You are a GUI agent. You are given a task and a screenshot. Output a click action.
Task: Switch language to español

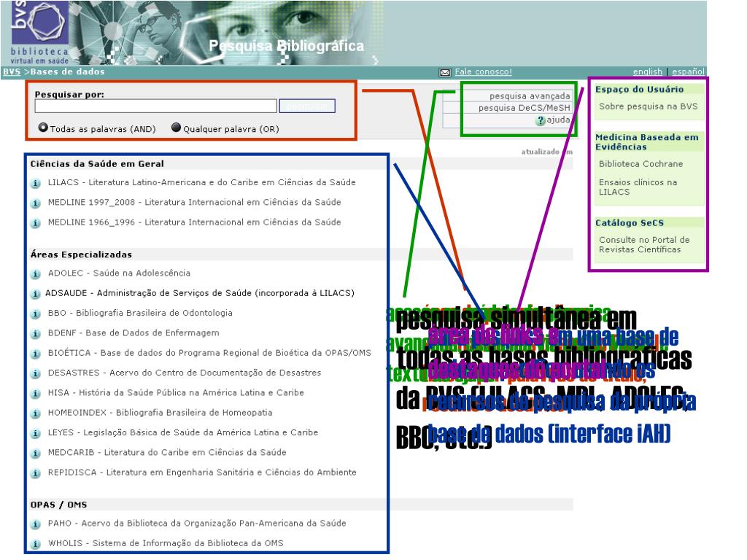(688, 72)
